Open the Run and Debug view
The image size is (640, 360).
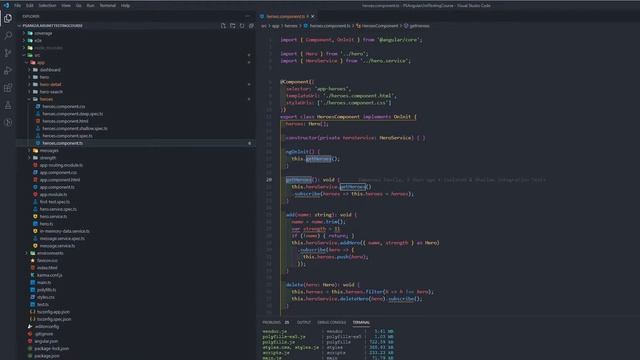pos(8,71)
